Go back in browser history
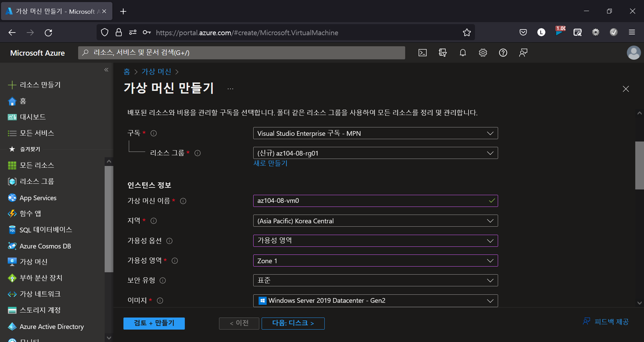This screenshot has height=342, width=644. pos(12,32)
